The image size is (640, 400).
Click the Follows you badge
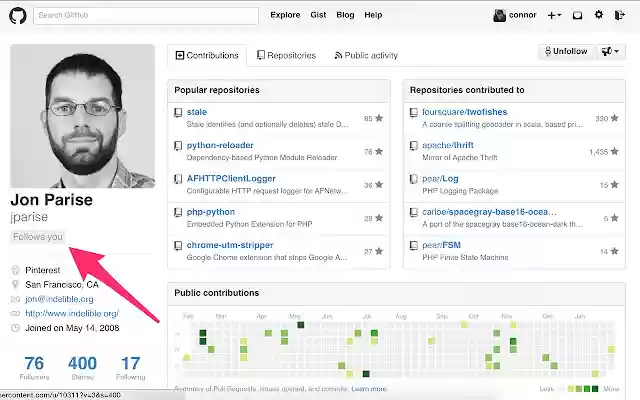click(x=38, y=237)
